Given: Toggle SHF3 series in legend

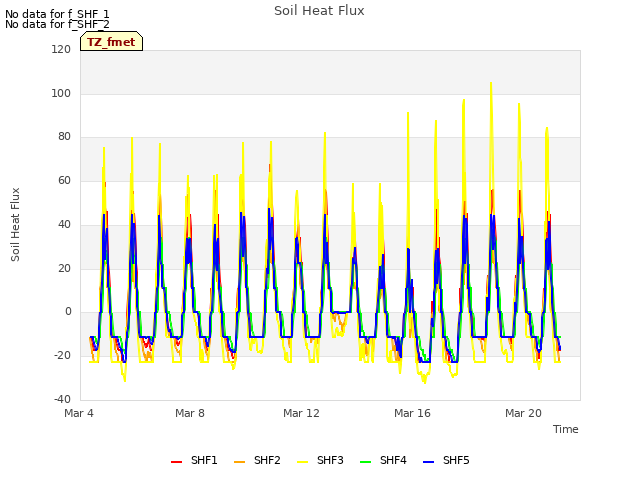Looking at the screenshot, I should point(320,460).
